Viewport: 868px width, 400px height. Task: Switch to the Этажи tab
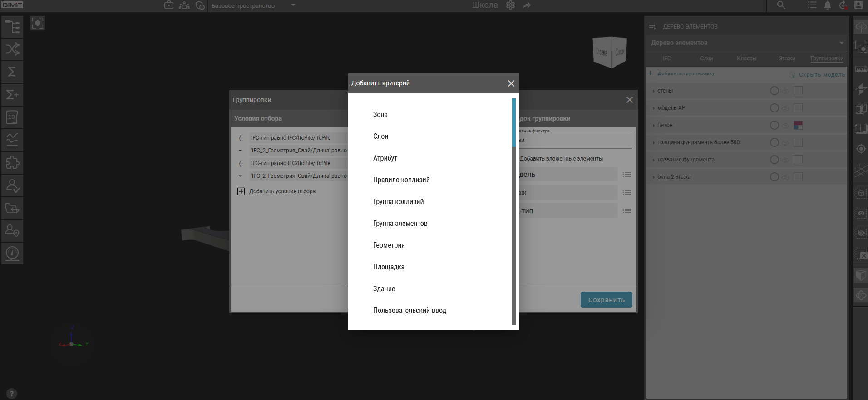pyautogui.click(x=787, y=59)
